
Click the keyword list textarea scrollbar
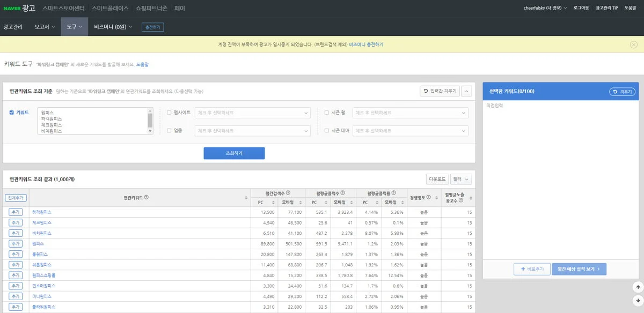click(150, 121)
